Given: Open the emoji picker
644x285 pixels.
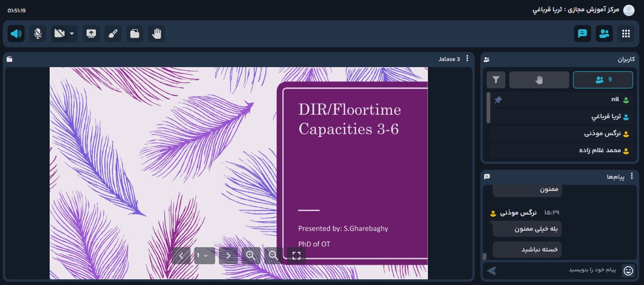Looking at the screenshot, I should coord(628,270).
